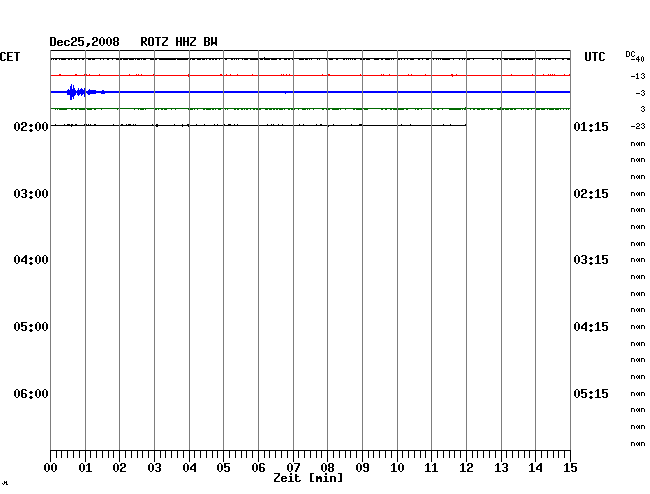This screenshot has height=494, width=650.
Task: Click the 02:15 UTC time label
Action: [591, 194]
